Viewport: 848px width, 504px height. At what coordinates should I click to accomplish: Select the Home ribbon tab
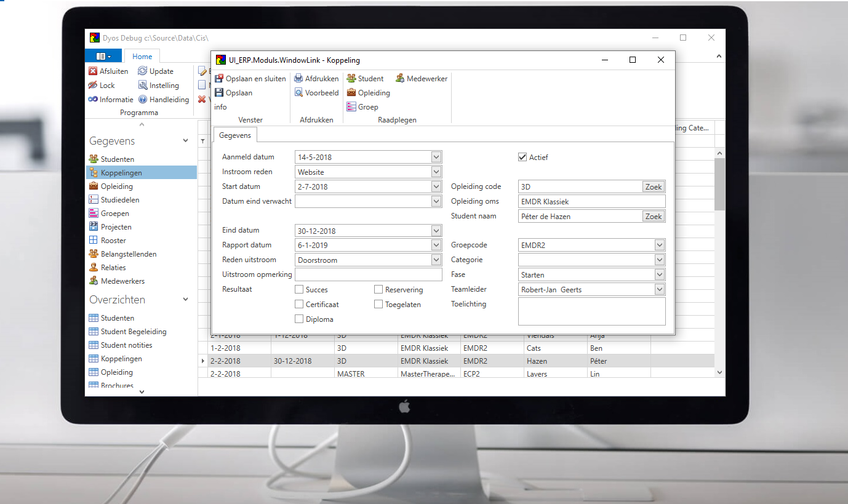pos(142,57)
